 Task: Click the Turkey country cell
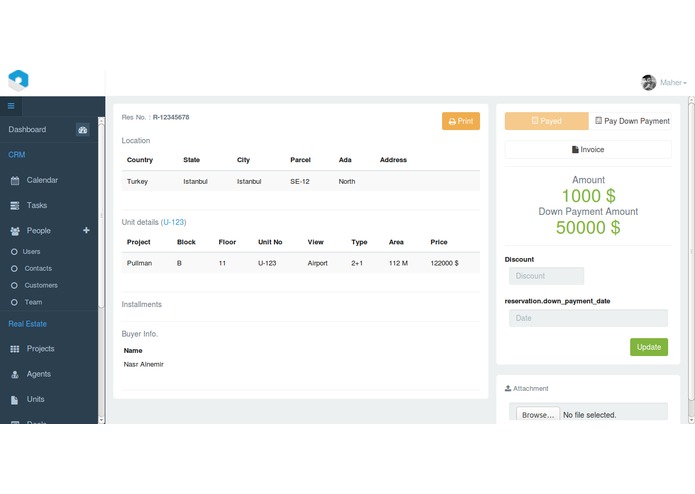coord(137,182)
